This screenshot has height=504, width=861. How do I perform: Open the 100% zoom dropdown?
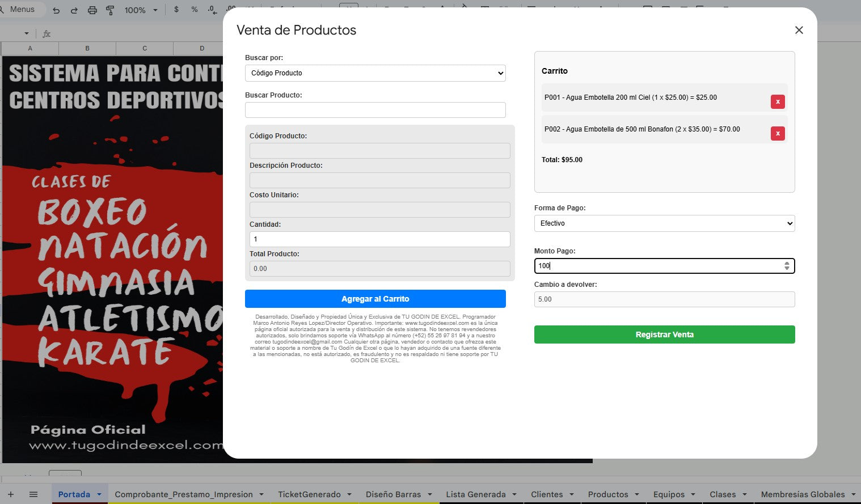[141, 10]
